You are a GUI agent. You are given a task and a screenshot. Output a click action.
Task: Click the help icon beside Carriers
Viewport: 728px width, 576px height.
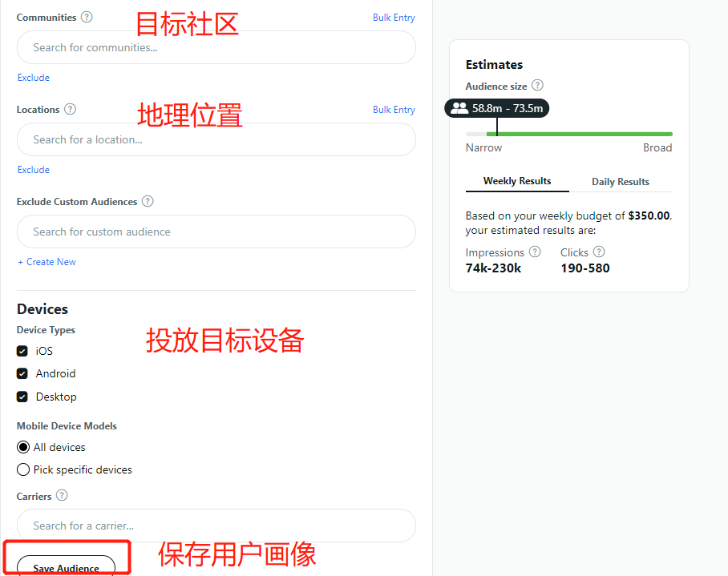62,496
